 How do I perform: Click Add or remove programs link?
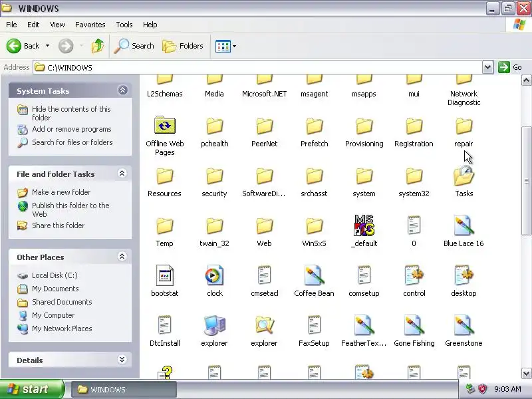coord(72,129)
